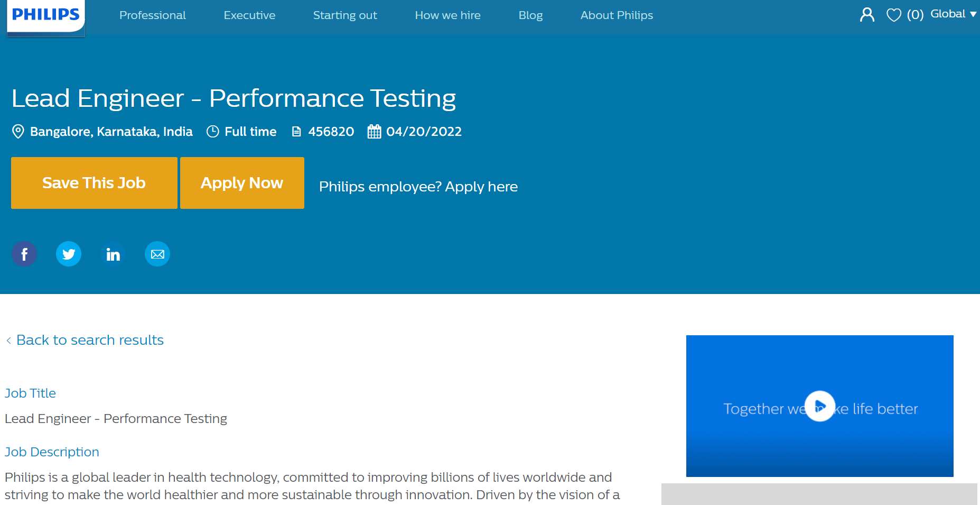Click Lead Engineer text under Job Title

tap(116, 419)
